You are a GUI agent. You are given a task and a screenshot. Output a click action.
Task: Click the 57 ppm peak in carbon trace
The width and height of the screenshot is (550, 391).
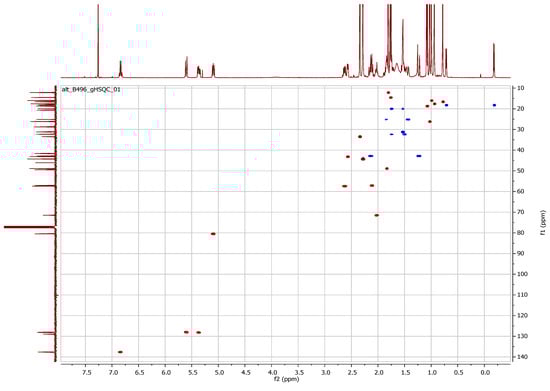tap(44, 186)
